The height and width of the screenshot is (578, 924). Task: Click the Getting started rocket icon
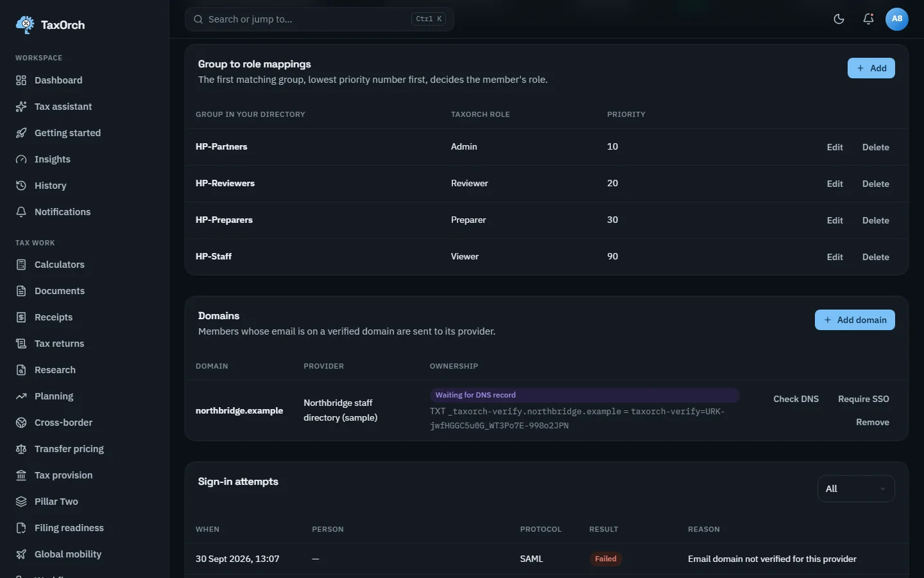pos(21,133)
